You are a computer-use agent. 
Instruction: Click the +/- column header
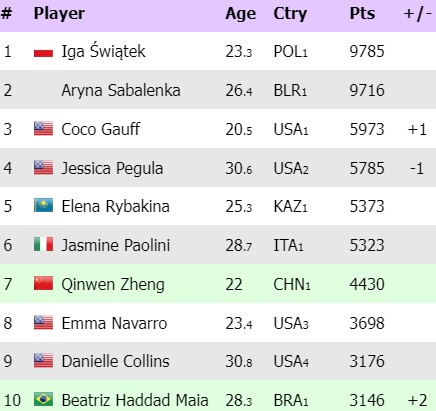pos(417,14)
